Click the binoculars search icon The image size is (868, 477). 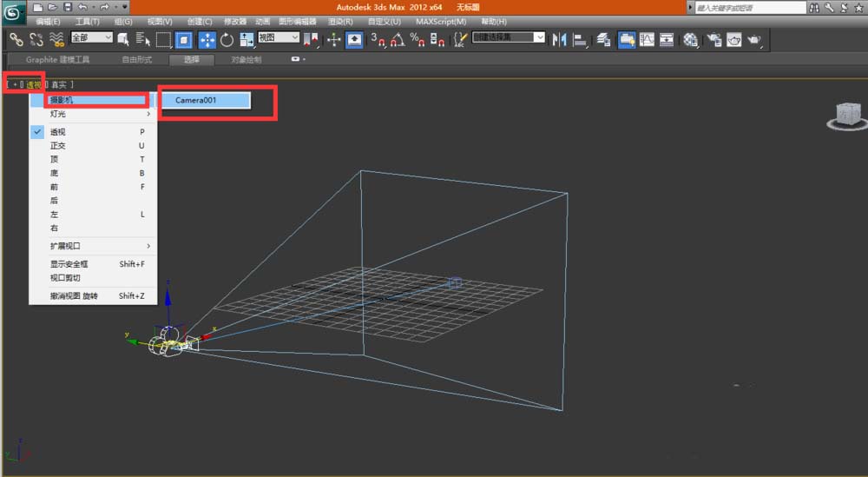click(x=814, y=7)
